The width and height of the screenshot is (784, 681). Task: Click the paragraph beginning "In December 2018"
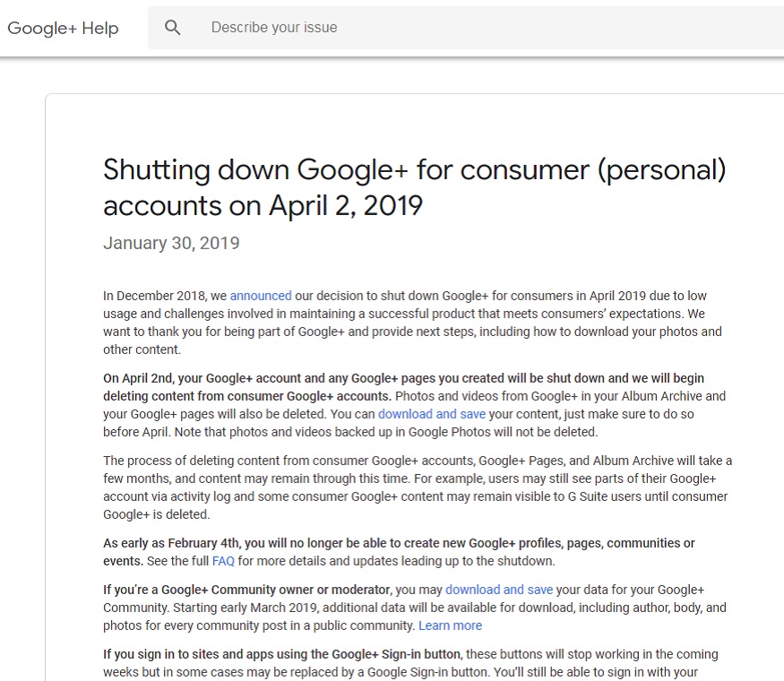(x=412, y=323)
